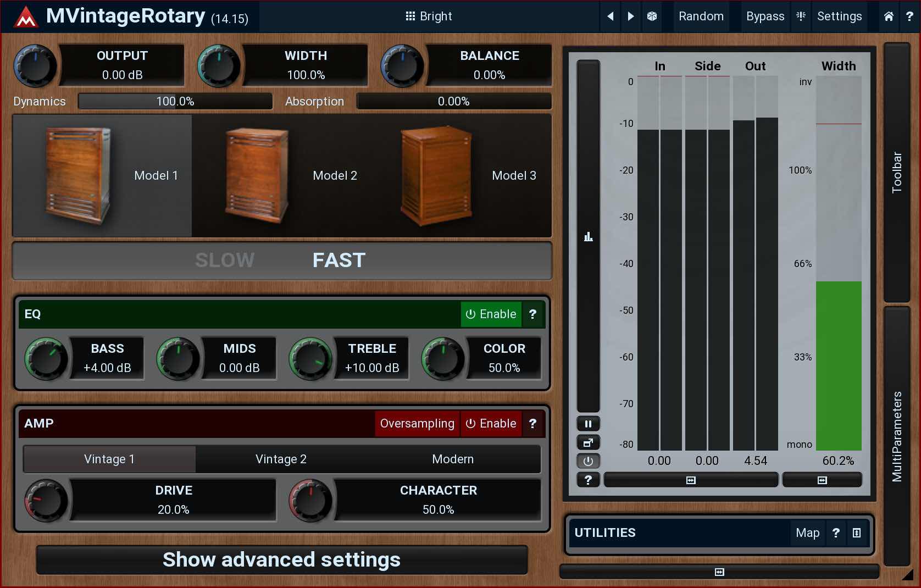
Task: Select the Vintage 2 amp tab
Action: pos(281,459)
